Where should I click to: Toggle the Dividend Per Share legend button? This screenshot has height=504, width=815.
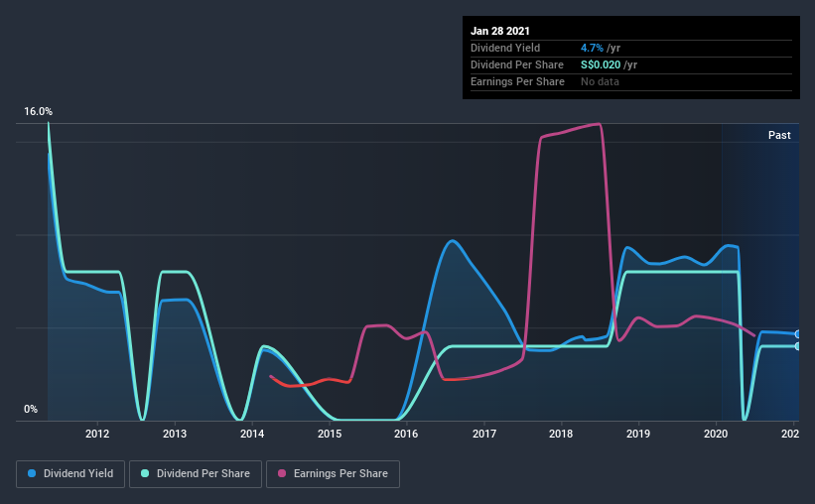pyautogui.click(x=196, y=474)
